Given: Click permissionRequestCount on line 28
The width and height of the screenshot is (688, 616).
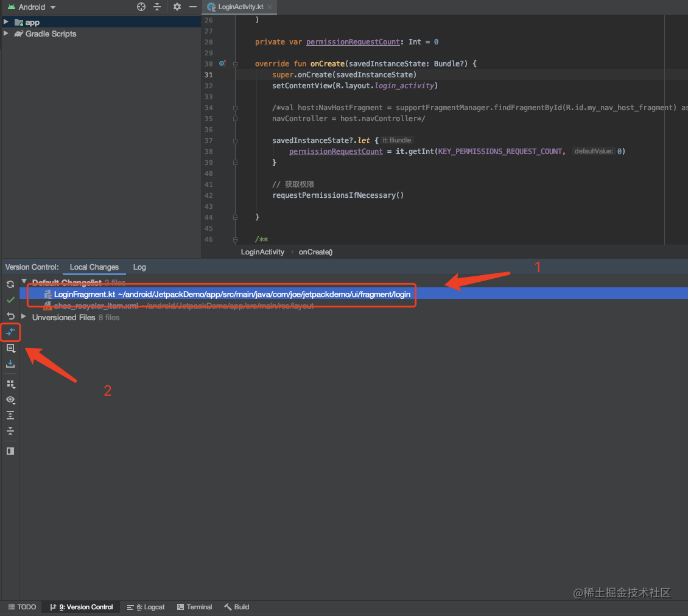Looking at the screenshot, I should tap(353, 41).
